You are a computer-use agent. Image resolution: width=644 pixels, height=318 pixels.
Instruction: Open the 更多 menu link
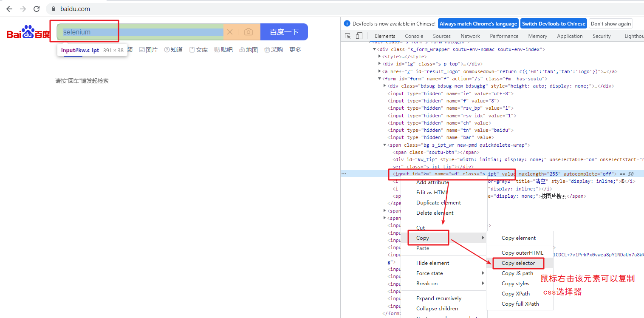point(295,50)
